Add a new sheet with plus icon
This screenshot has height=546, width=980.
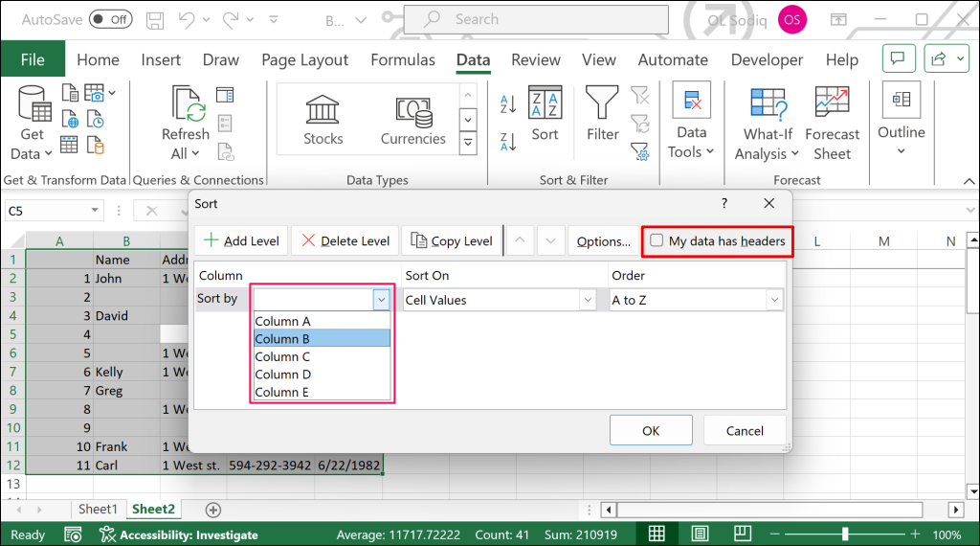pos(213,510)
